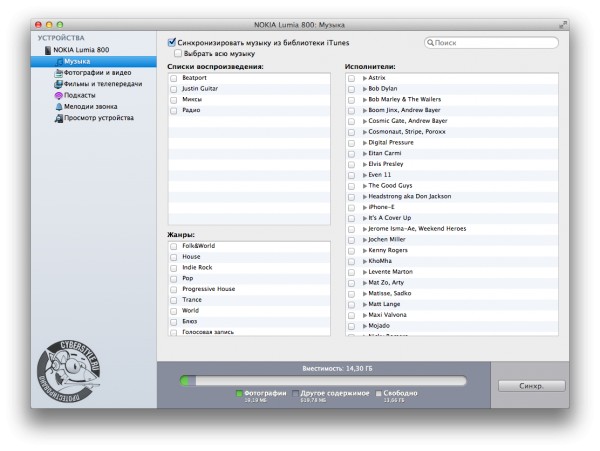Click the Синхр. sync button

(532, 386)
